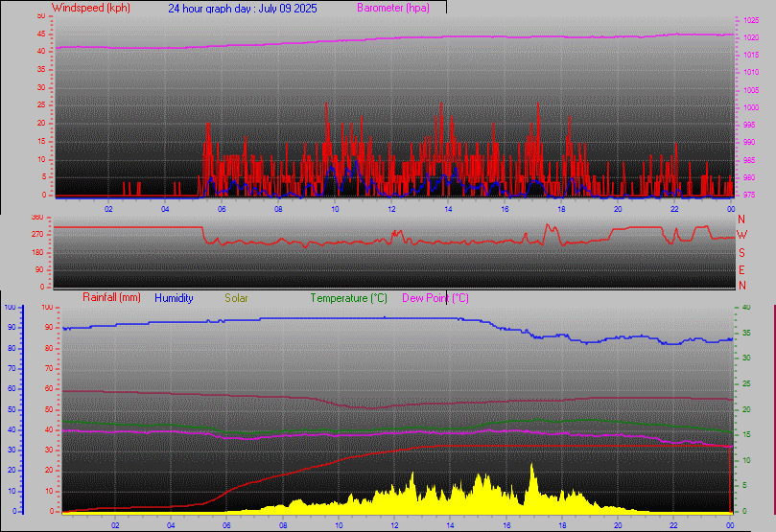Click the 1015 barometer axis value
This screenshot has height=532, width=776.
coord(751,55)
